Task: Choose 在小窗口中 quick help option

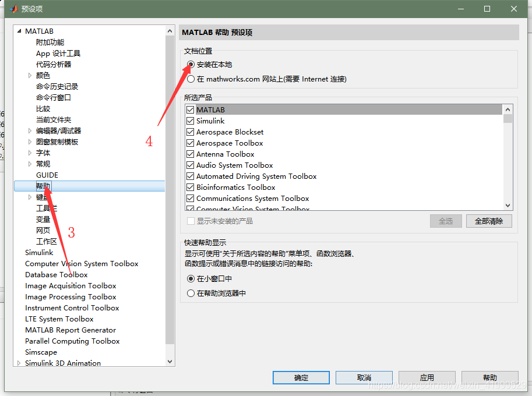Action: point(191,279)
